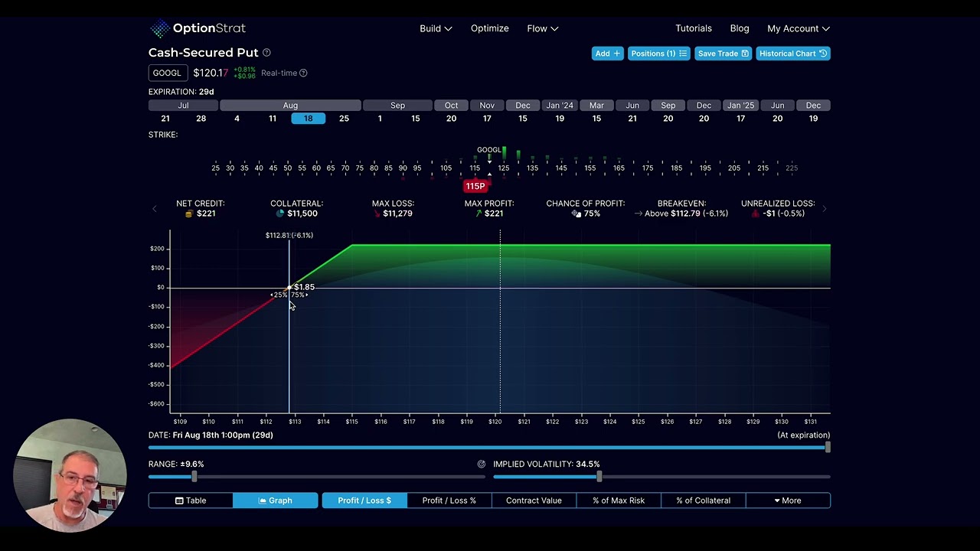Expand My Account dropdown
The height and width of the screenshot is (551, 980).
click(x=799, y=28)
